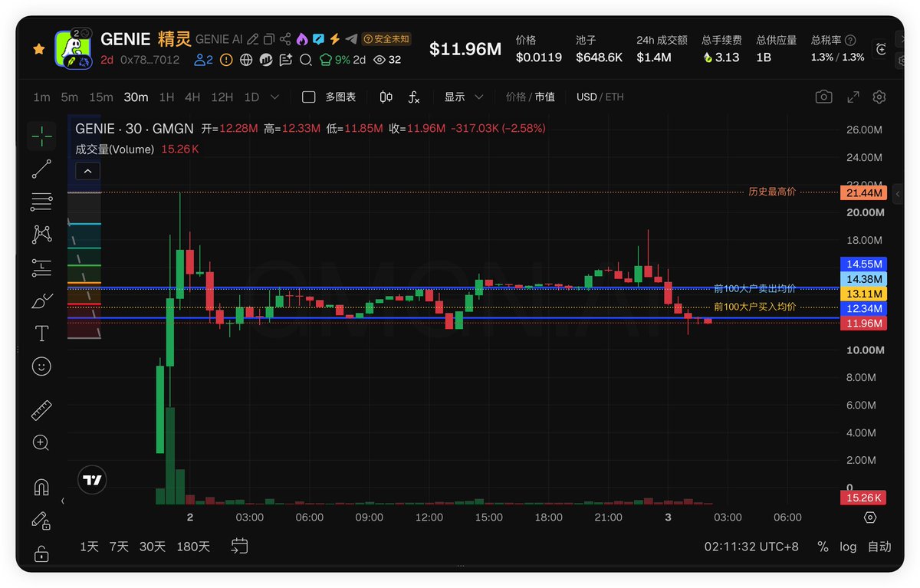This screenshot has width=920, height=588.
Task: Select the 4H timeframe
Action: (x=192, y=97)
